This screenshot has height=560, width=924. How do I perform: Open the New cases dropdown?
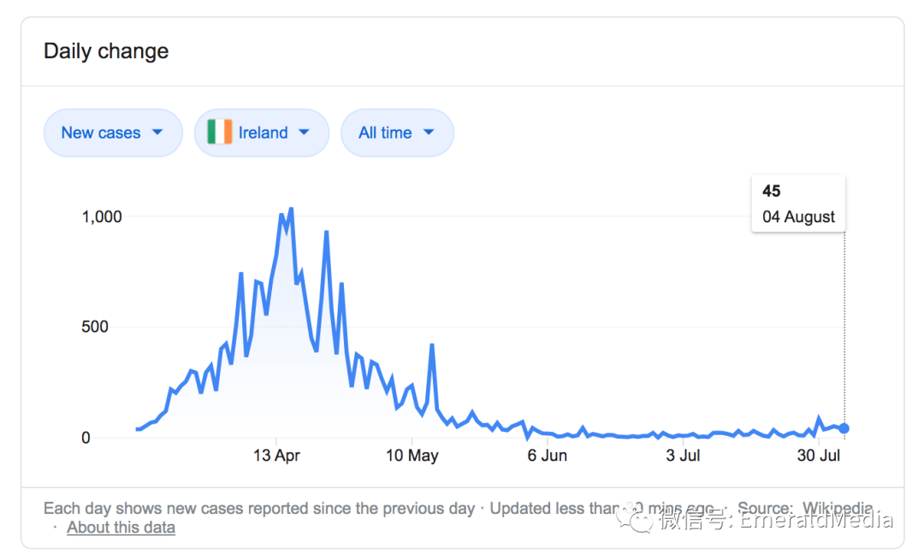113,133
